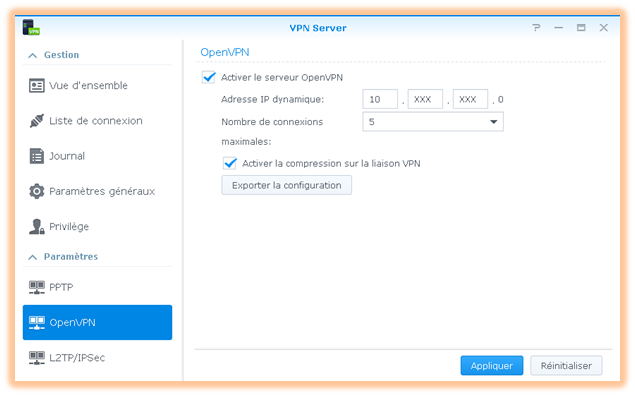Click the Appliquer button
Image resolution: width=635 pixels, height=396 pixels.
click(x=492, y=366)
